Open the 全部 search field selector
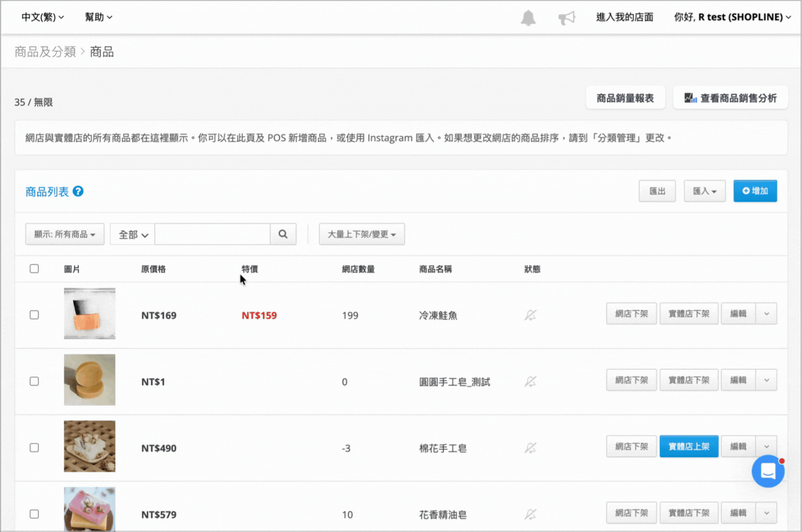 click(x=132, y=234)
